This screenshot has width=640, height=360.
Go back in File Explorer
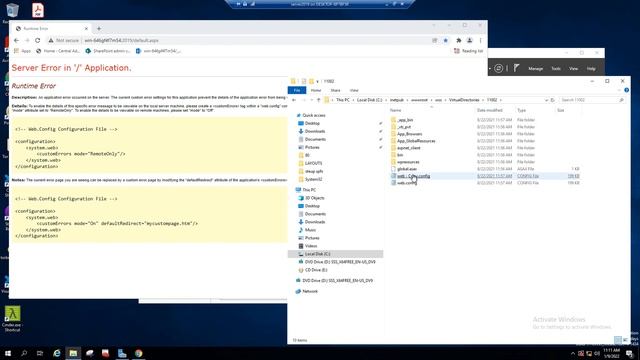coord(294,100)
